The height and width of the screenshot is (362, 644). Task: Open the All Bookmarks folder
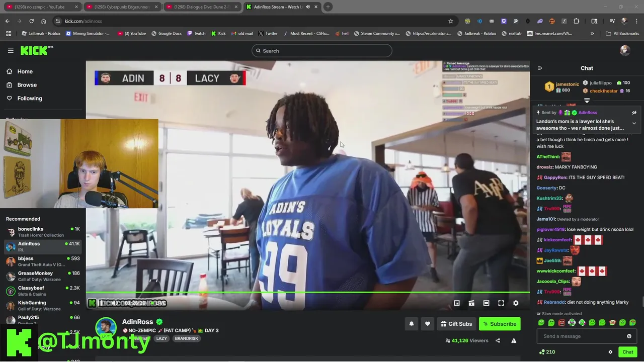623,34
